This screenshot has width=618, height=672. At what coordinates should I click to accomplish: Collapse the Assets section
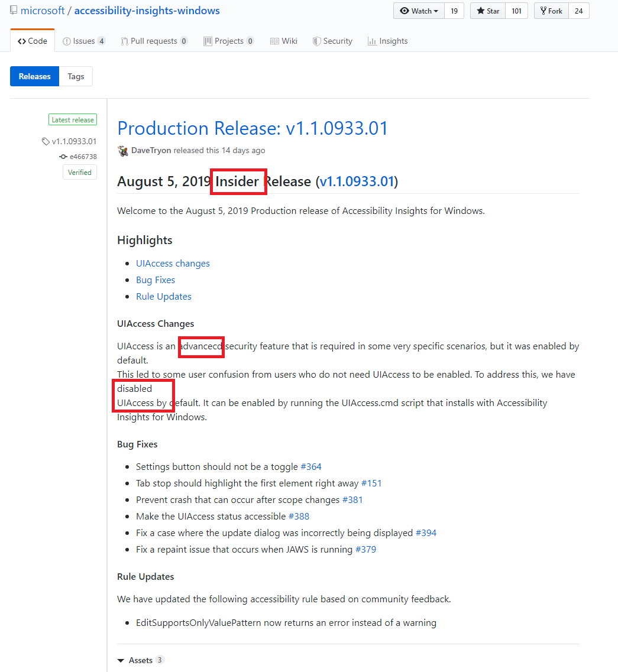click(x=140, y=660)
